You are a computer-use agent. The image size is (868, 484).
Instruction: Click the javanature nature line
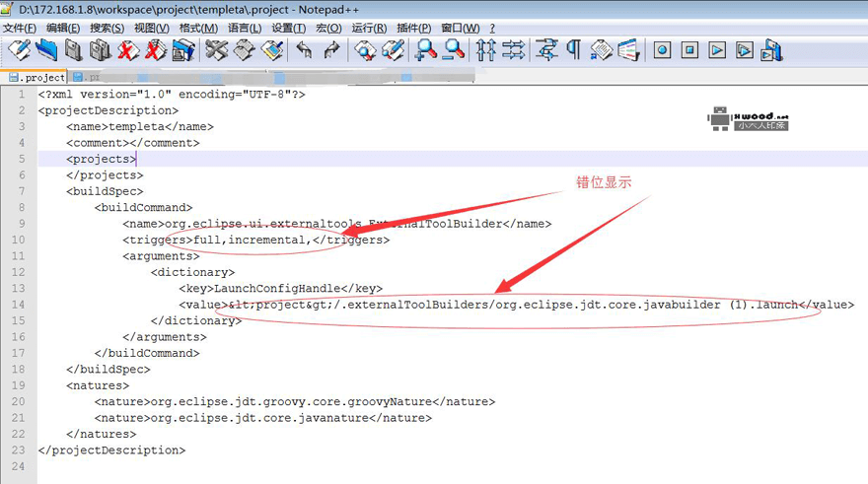(x=263, y=418)
